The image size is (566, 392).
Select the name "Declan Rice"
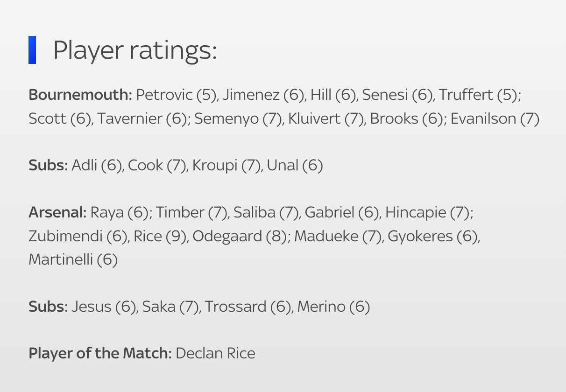(216, 353)
